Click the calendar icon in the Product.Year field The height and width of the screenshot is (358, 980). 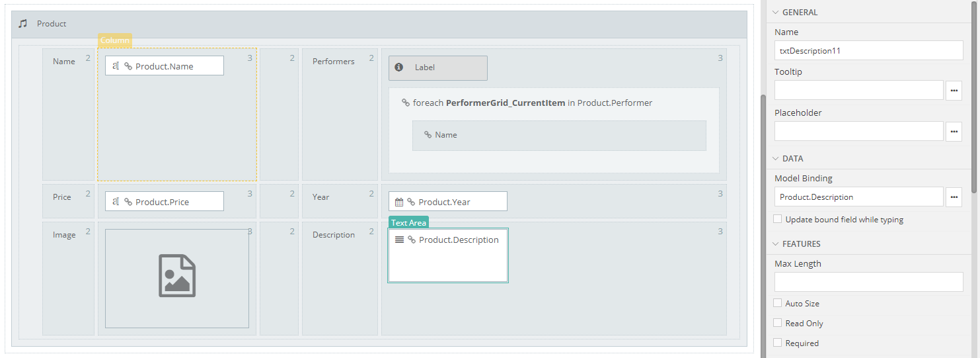point(399,202)
